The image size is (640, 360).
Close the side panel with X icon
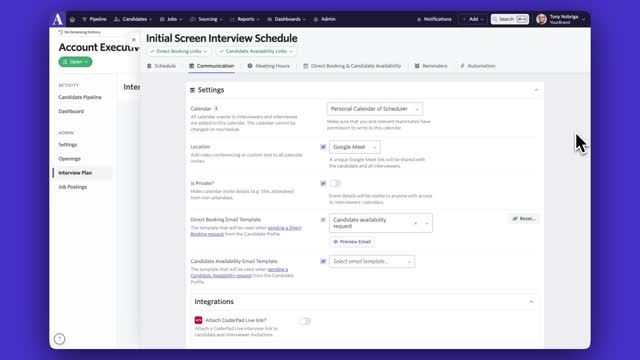133,40
